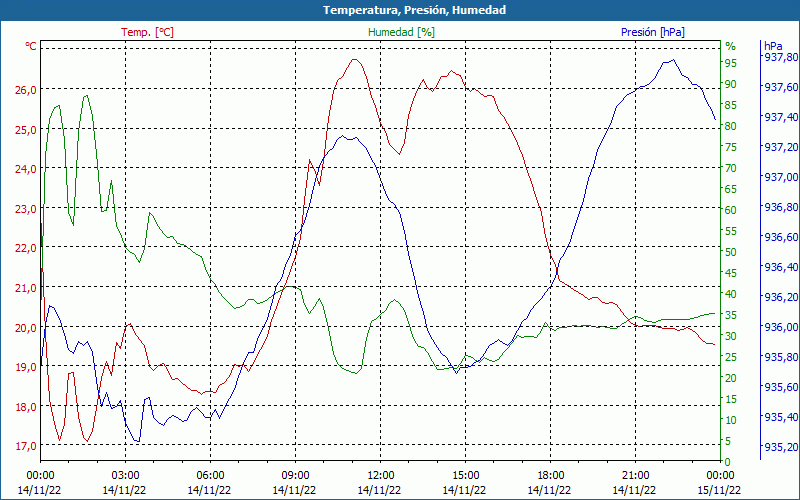Click temperature axis value '18,0'

(x=26, y=407)
